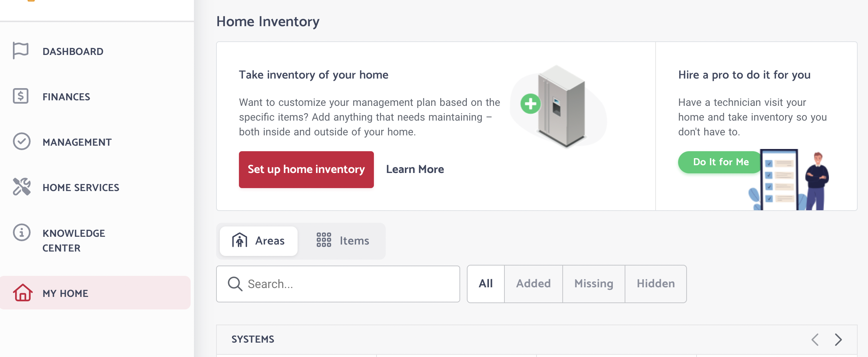Click Set up home inventory button
The width and height of the screenshot is (868, 357).
[x=306, y=170]
